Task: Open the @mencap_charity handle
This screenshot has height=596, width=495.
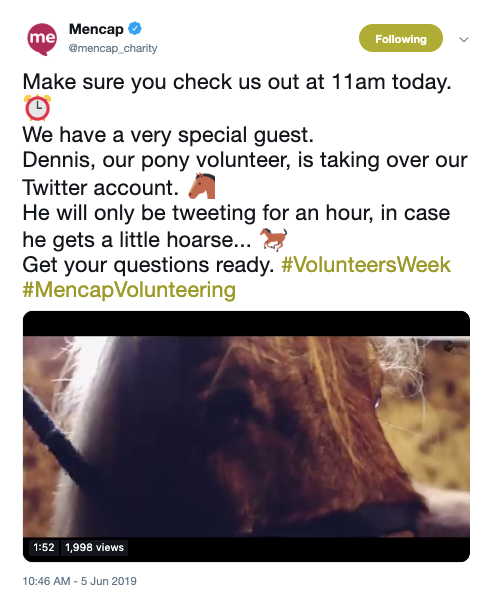Action: (113, 49)
